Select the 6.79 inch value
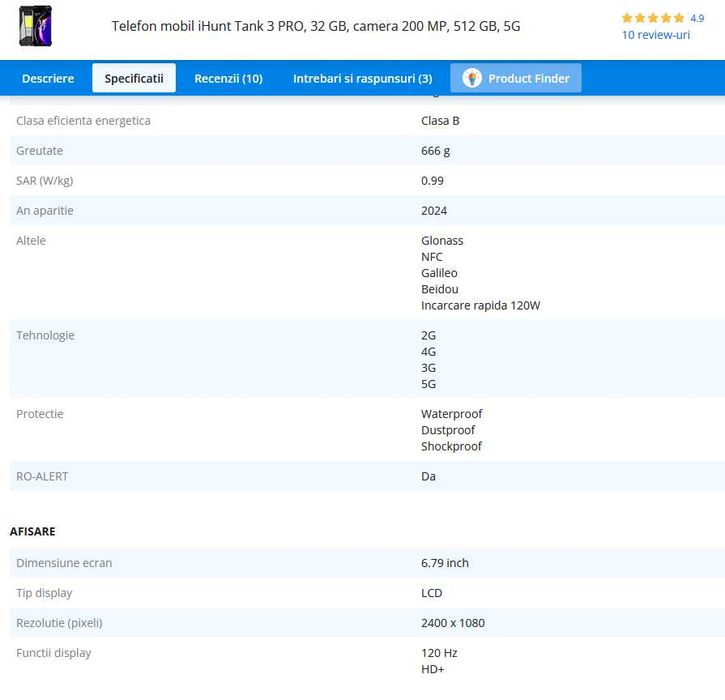Screen dimensions: 725x700 pyautogui.click(x=445, y=563)
